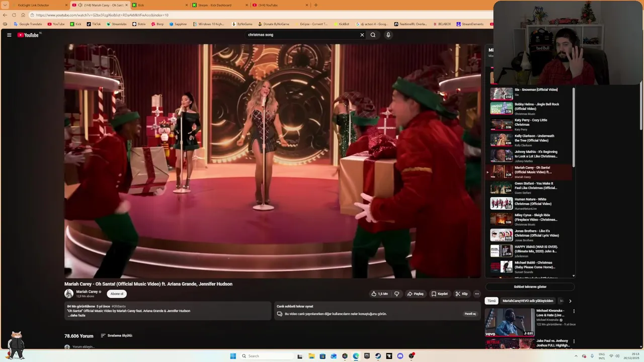
Task: Open the TikTok bookmark
Action: pyautogui.click(x=94, y=24)
